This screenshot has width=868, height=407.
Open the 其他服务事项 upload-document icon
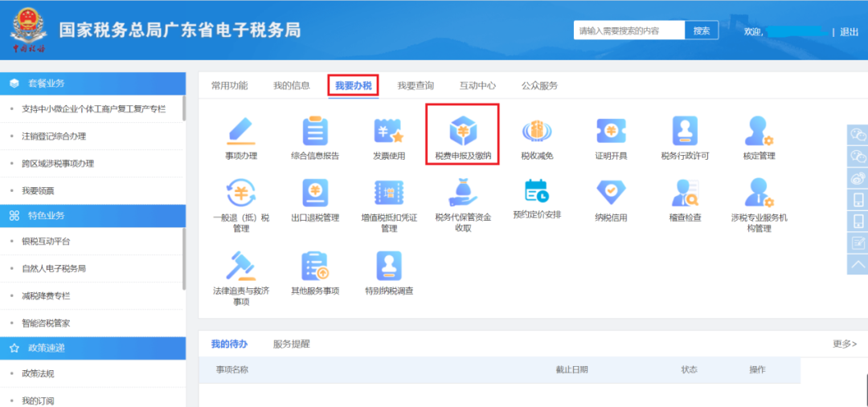coord(315,266)
